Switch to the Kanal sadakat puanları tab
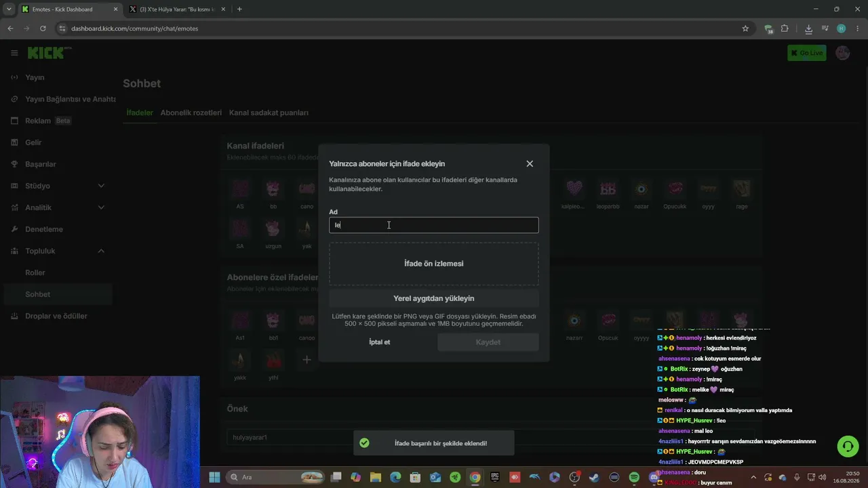The image size is (868, 488). coord(269,113)
